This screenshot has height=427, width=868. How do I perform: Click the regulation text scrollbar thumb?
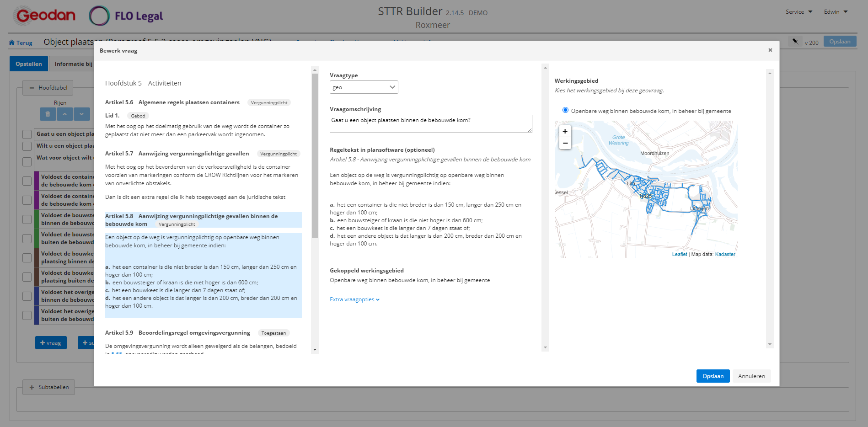[x=315, y=155]
